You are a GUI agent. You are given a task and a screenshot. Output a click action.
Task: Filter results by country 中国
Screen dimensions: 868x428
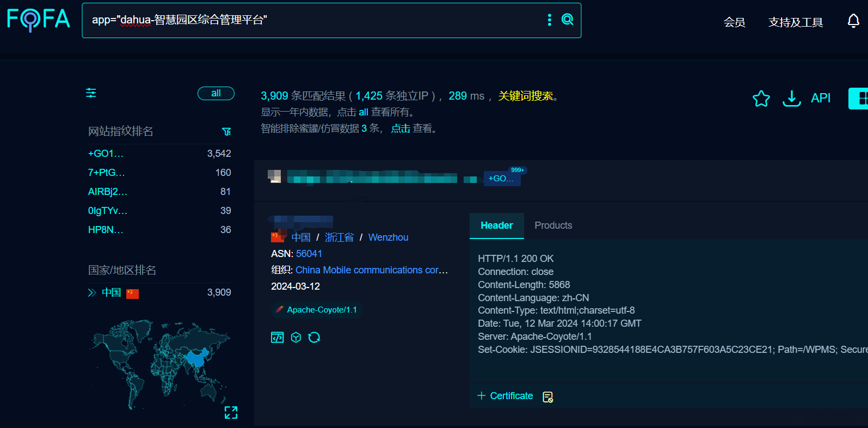112,292
